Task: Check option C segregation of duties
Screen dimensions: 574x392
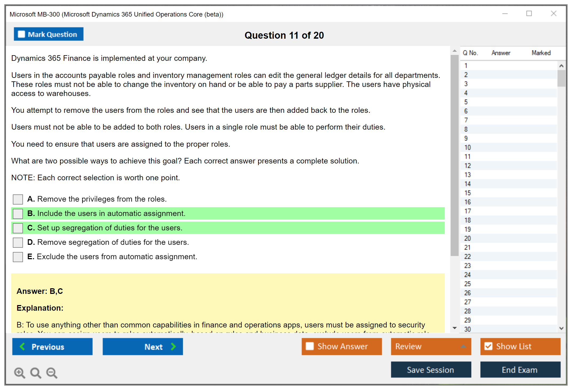Action: point(18,228)
